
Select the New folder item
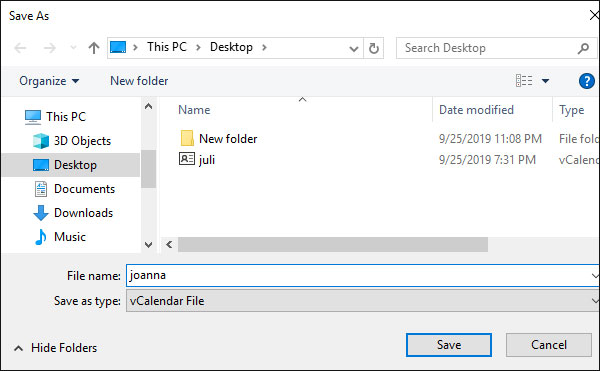tap(228, 138)
